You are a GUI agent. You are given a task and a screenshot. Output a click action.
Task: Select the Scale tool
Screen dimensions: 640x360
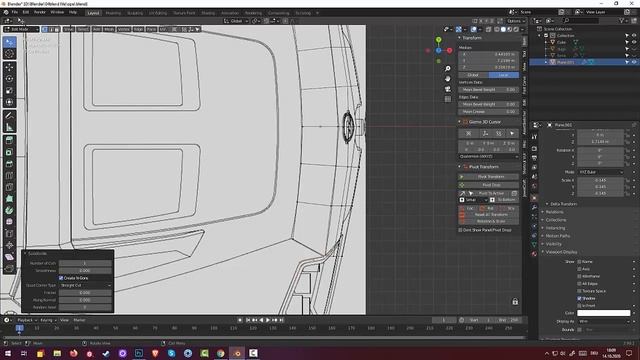pos(9,91)
